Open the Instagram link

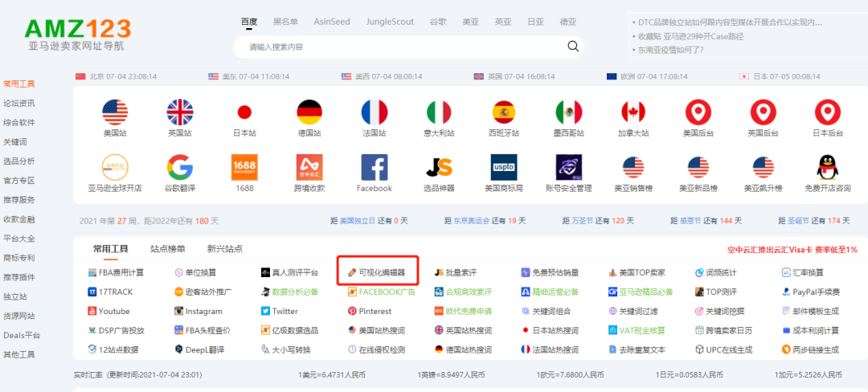(x=199, y=312)
